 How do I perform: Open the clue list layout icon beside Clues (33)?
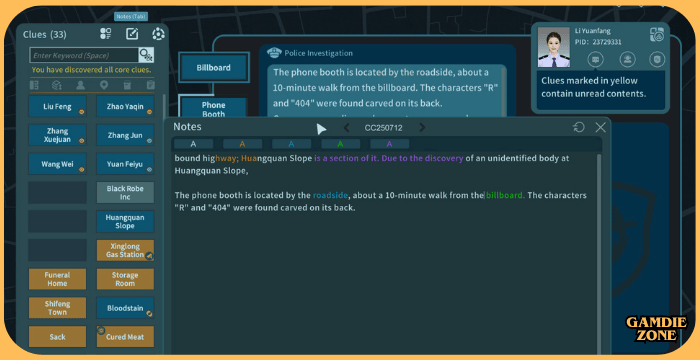tap(106, 34)
